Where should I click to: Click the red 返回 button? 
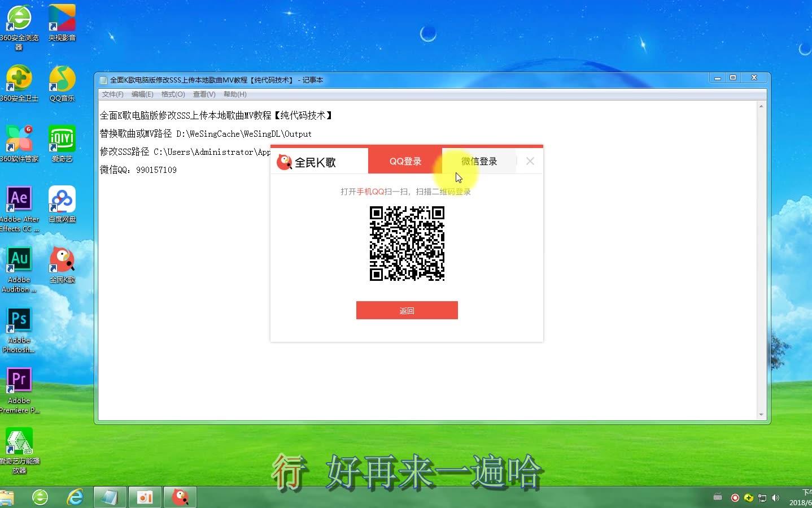(x=407, y=310)
